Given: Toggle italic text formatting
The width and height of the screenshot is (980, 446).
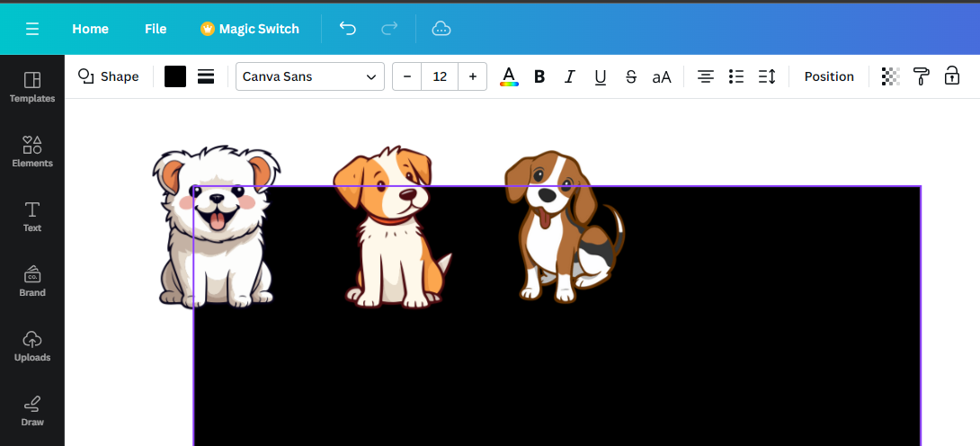Looking at the screenshot, I should (569, 76).
